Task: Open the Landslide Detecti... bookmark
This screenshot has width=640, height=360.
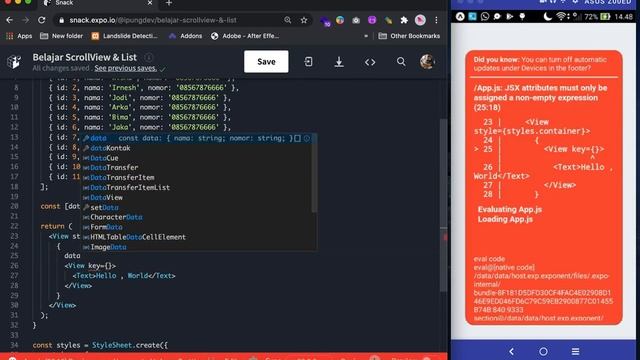Action: point(124,36)
